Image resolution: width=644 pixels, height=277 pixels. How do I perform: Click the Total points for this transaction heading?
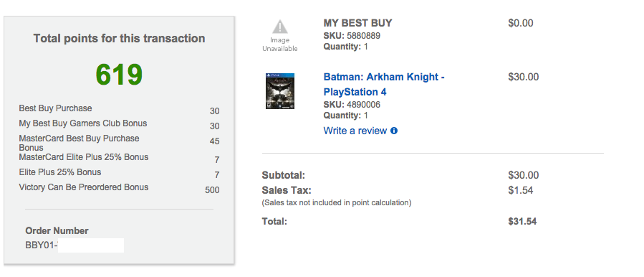coord(119,38)
